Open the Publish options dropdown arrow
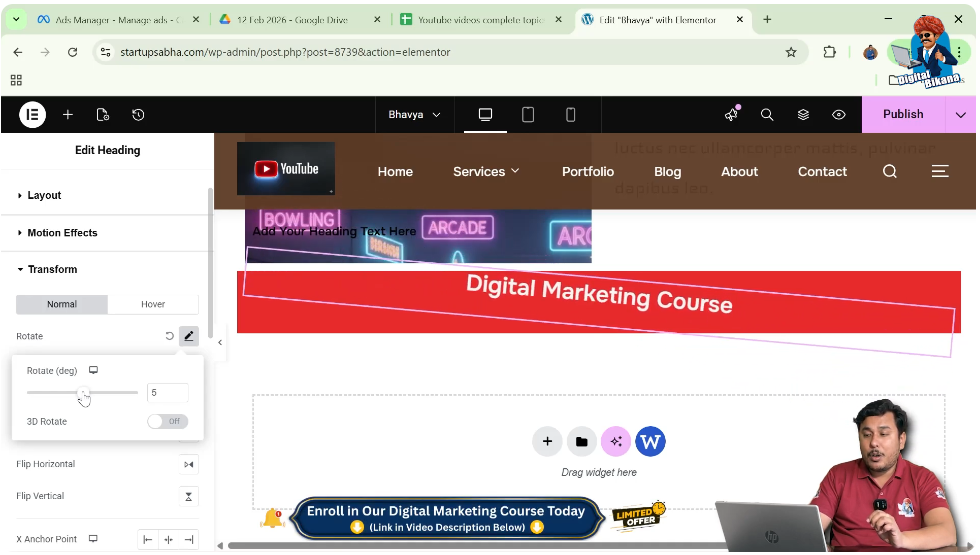The height and width of the screenshot is (555, 980). pyautogui.click(x=961, y=115)
